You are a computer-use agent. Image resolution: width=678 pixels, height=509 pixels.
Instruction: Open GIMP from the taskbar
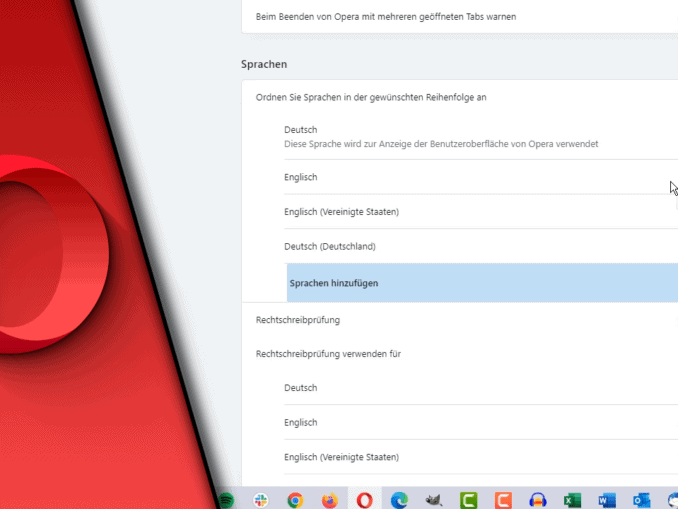pos(434,500)
